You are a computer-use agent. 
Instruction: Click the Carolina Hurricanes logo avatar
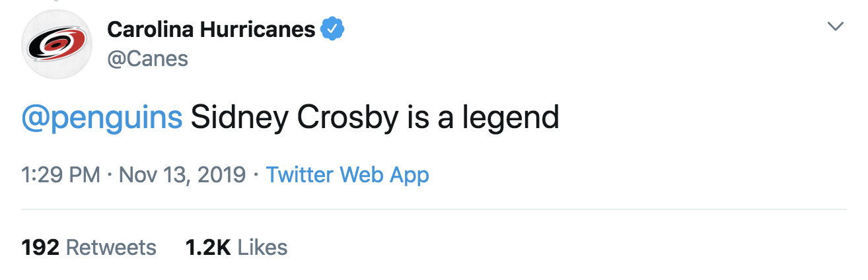(57, 44)
